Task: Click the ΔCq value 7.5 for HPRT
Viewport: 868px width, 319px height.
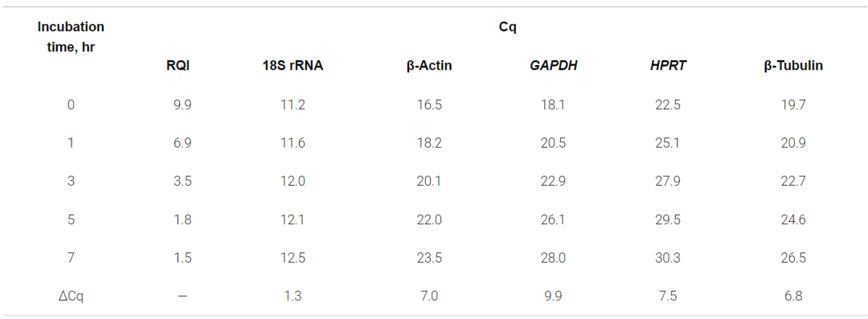Action: [668, 297]
